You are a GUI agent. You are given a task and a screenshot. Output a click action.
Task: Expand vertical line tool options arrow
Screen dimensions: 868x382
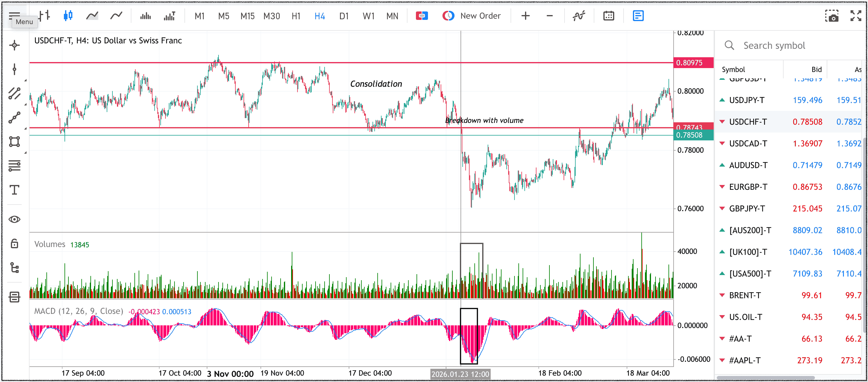coord(25,80)
